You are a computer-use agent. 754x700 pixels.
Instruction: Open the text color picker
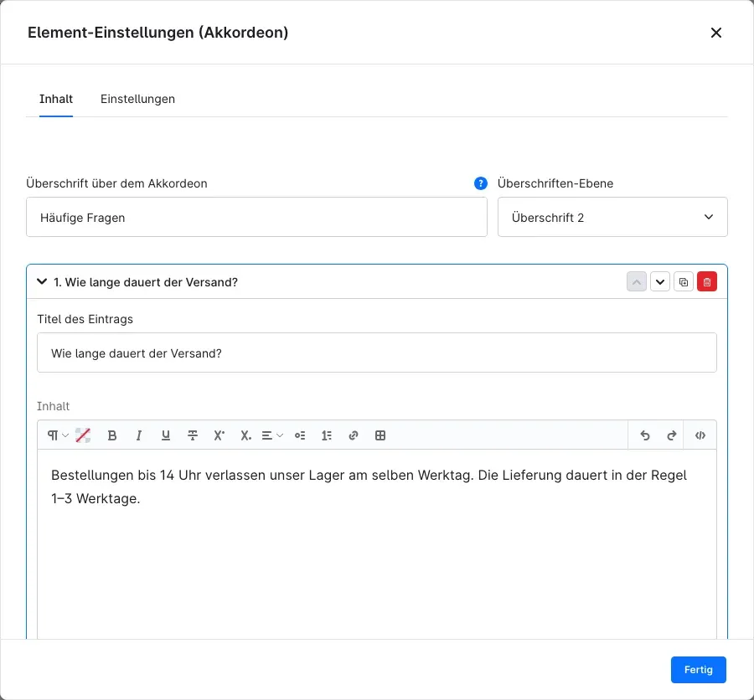click(83, 435)
